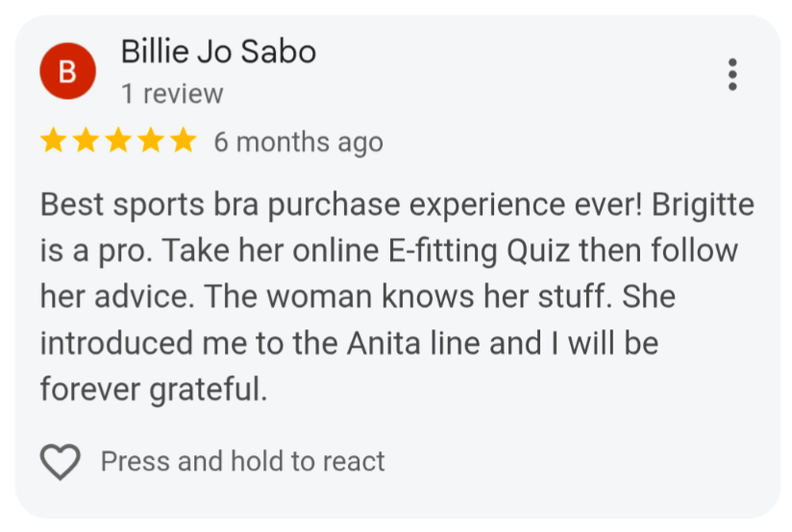792x532 pixels.
Task: Tap the heart react icon
Action: tap(61, 461)
